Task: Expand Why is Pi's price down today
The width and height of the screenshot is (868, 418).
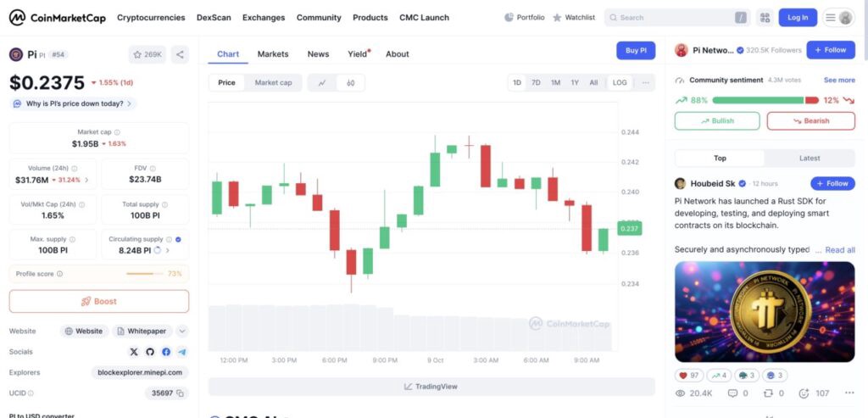Action: point(73,103)
